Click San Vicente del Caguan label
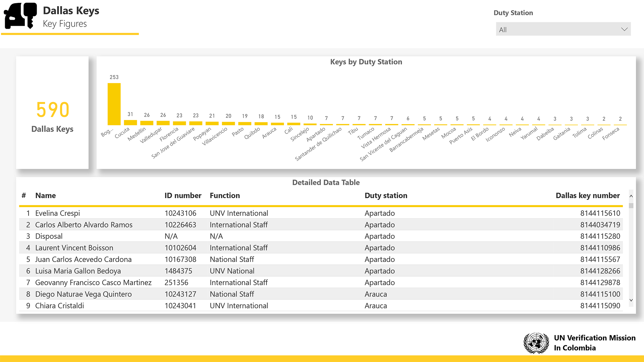The image size is (644, 362). tap(383, 144)
